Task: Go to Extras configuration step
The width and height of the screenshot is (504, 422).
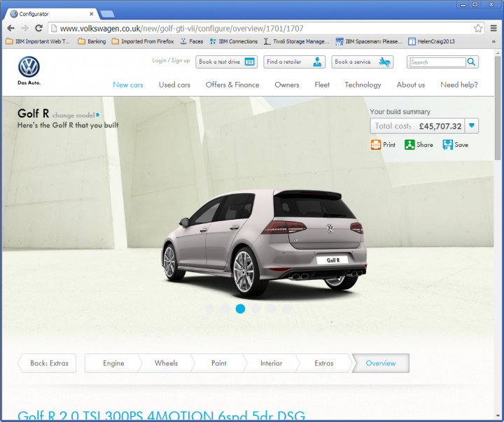Action: 324,363
